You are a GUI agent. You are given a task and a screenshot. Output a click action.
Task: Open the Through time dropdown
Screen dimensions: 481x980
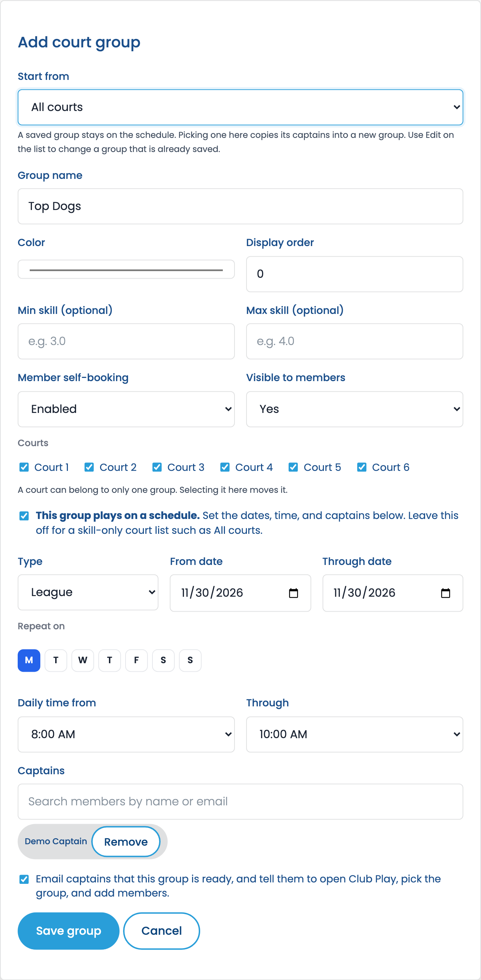(355, 734)
